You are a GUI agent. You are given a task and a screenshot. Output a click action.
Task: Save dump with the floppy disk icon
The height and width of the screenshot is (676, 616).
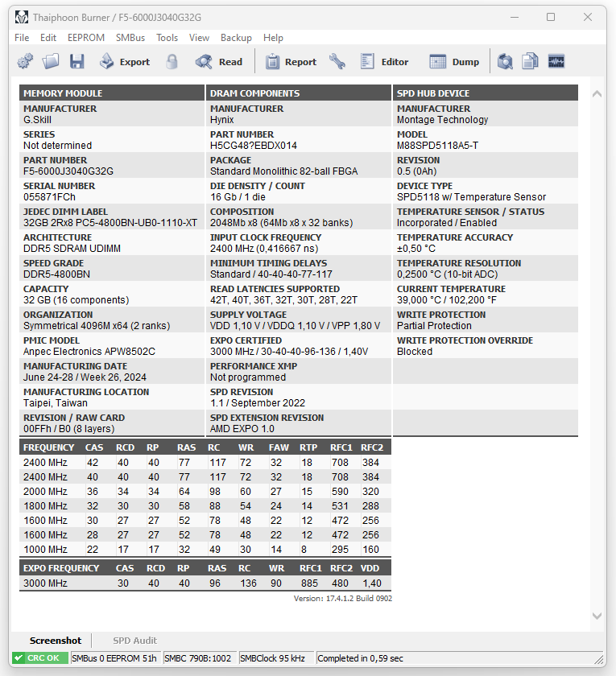point(77,61)
